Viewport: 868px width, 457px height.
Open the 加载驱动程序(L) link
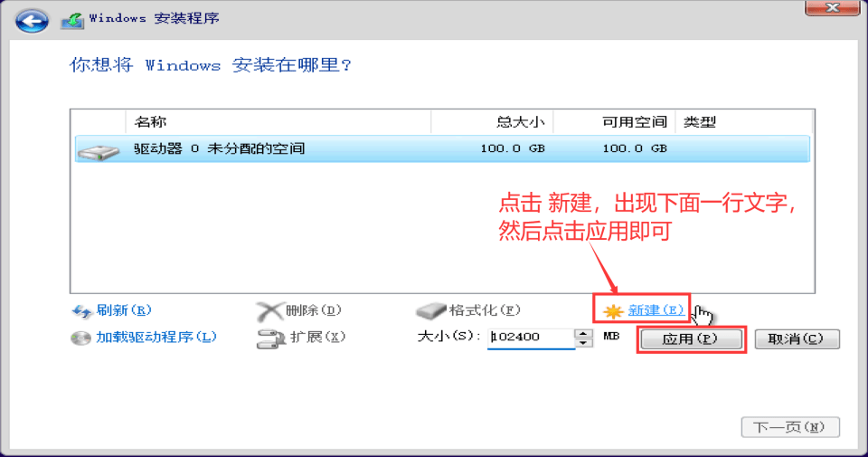pyautogui.click(x=156, y=337)
